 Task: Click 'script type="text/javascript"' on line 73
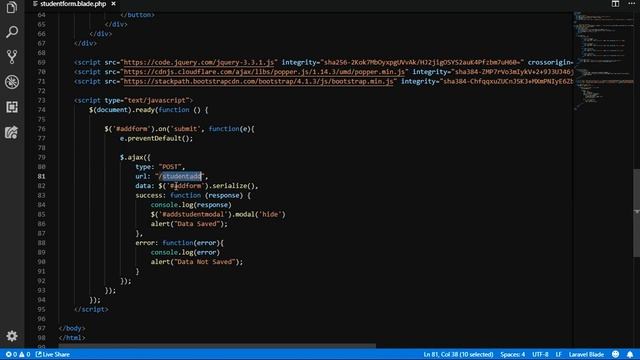click(133, 100)
